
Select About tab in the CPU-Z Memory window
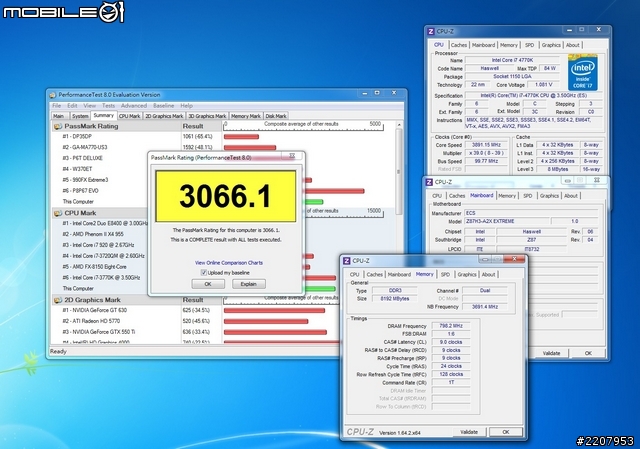click(488, 275)
